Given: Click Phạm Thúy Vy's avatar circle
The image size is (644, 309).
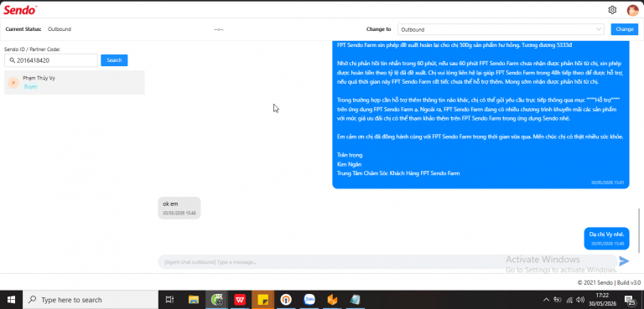Looking at the screenshot, I should tap(13, 83).
